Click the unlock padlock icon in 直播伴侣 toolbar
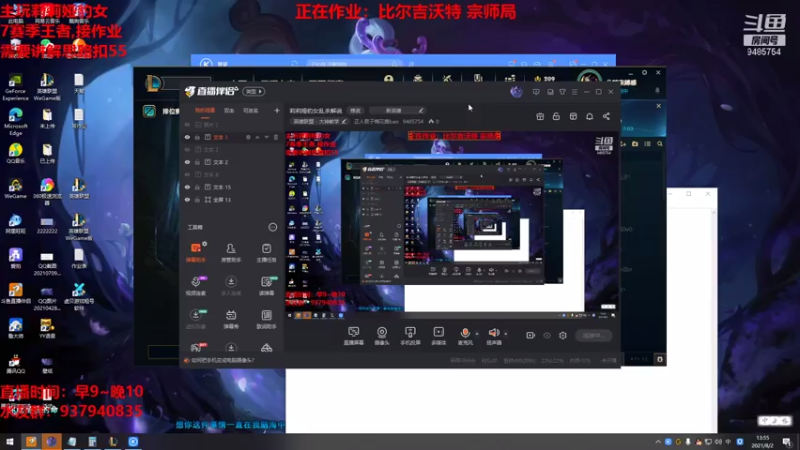800x450 pixels. pos(556,116)
